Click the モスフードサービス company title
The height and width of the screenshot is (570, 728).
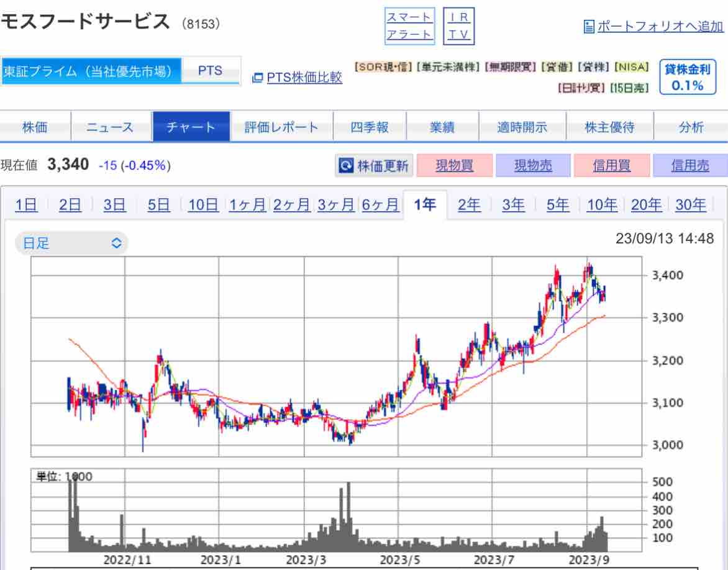pos(86,21)
